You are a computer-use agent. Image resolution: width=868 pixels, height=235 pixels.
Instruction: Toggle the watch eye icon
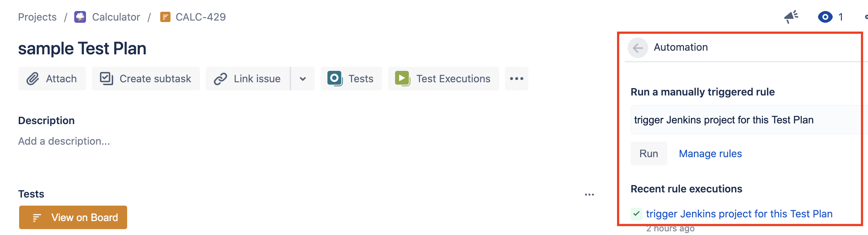(x=825, y=17)
